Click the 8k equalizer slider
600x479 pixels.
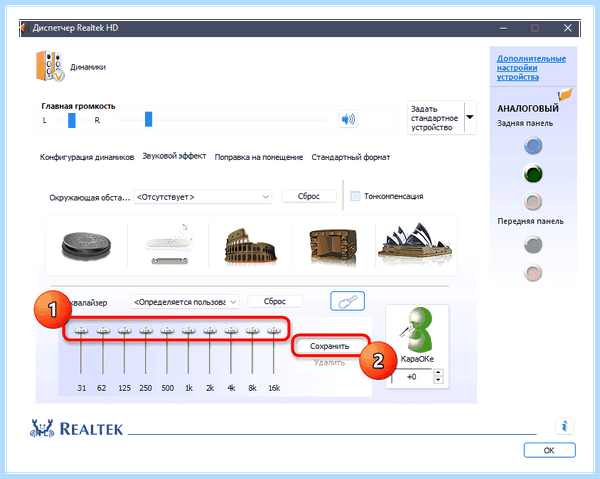[253, 331]
